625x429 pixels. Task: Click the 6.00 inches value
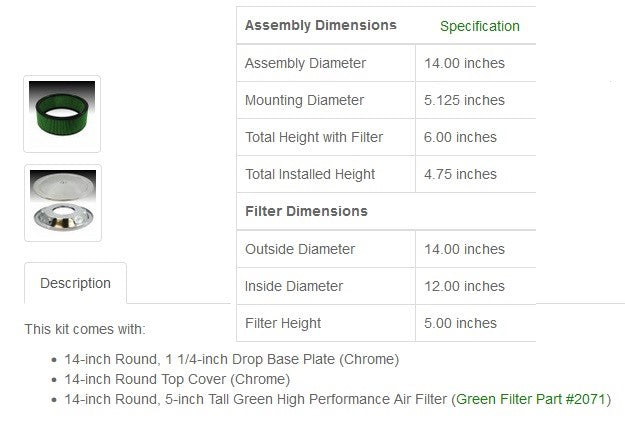pos(460,137)
